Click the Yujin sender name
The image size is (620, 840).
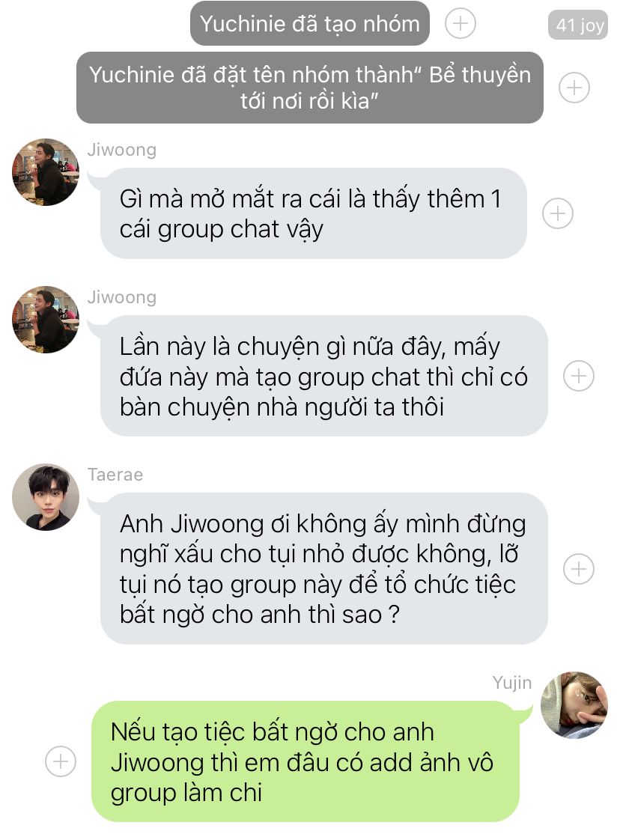tap(511, 683)
